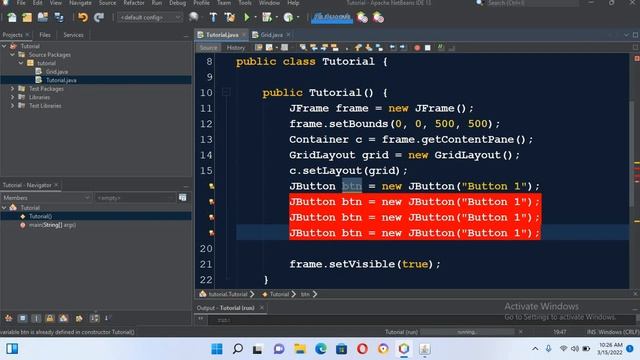
Task: Click the tutorial.Tutorial breadcrumb
Action: [227, 294]
